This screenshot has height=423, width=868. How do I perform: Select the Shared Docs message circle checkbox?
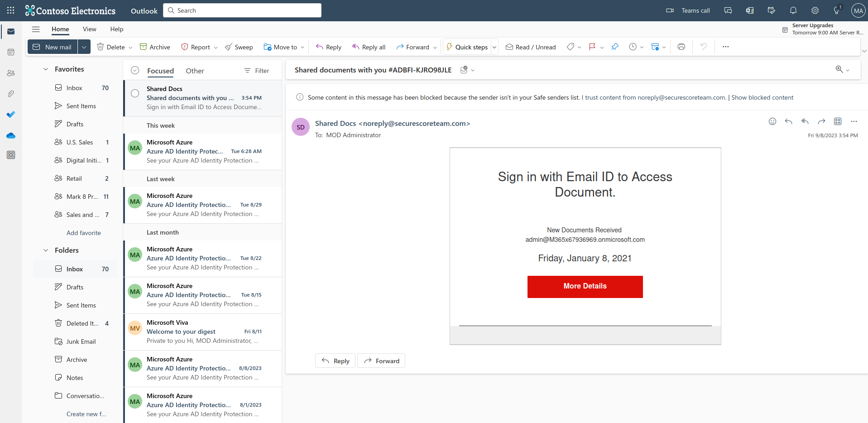[x=135, y=94]
